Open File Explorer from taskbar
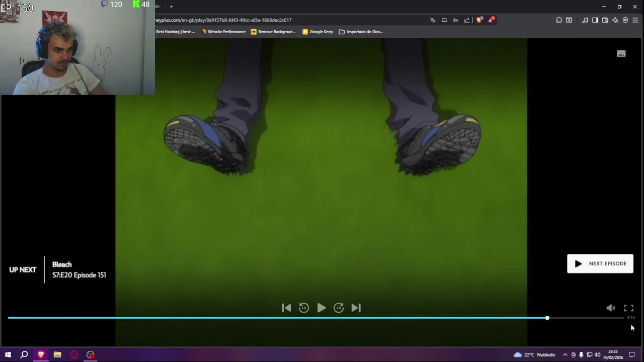Screen dimensions: 644x362 click(x=57, y=354)
